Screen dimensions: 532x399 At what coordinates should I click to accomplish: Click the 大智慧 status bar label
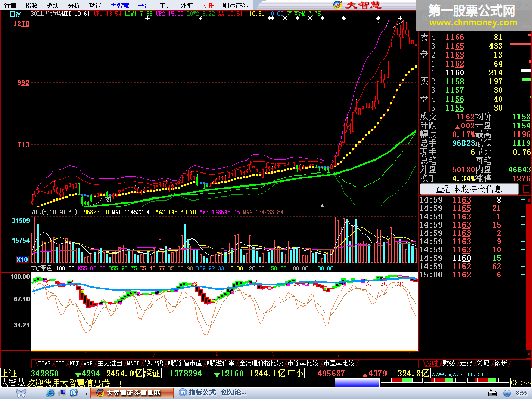13,383
